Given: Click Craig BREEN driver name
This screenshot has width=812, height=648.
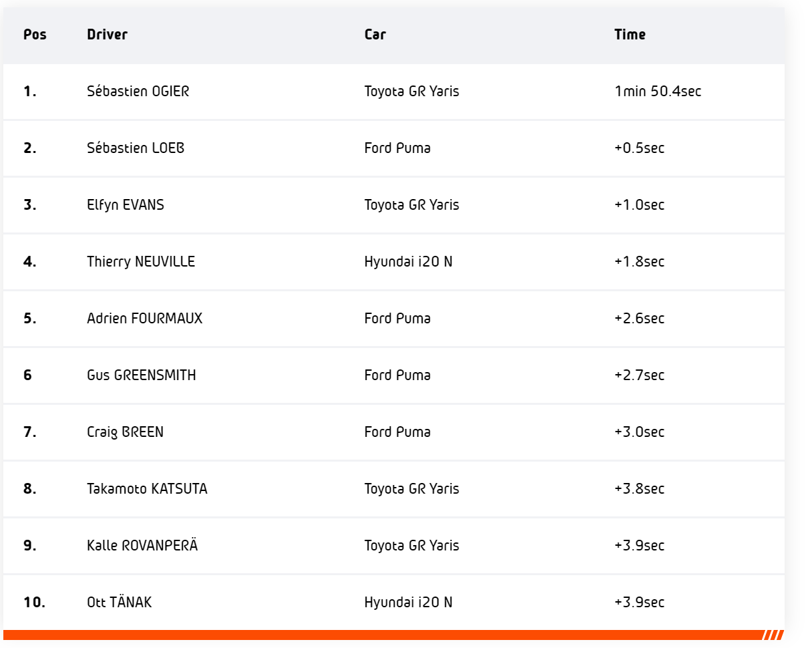Looking at the screenshot, I should [125, 432].
